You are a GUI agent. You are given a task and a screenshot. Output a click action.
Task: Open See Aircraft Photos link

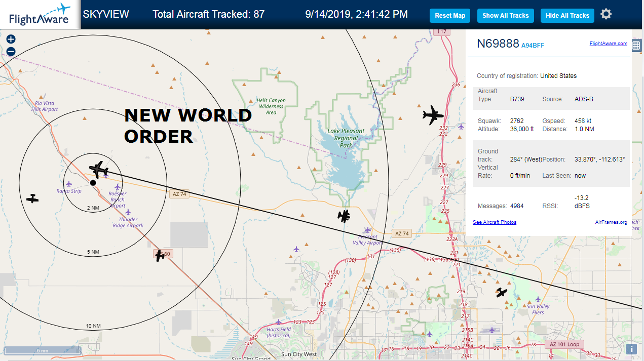click(x=495, y=222)
